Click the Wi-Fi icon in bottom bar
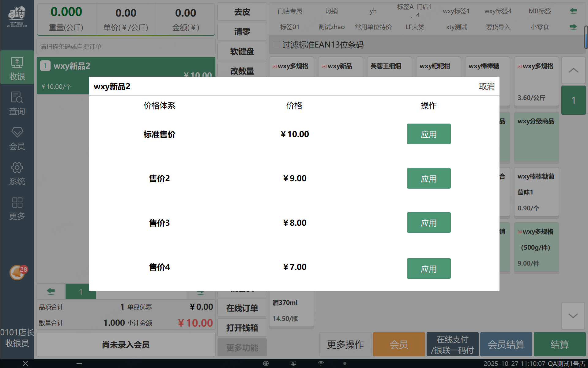The height and width of the screenshot is (368, 588). (321, 363)
